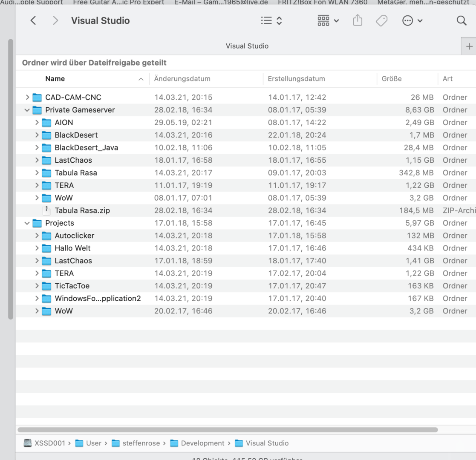Image resolution: width=476 pixels, height=460 pixels.
Task: Collapse the Projects folder
Action: (x=28, y=223)
